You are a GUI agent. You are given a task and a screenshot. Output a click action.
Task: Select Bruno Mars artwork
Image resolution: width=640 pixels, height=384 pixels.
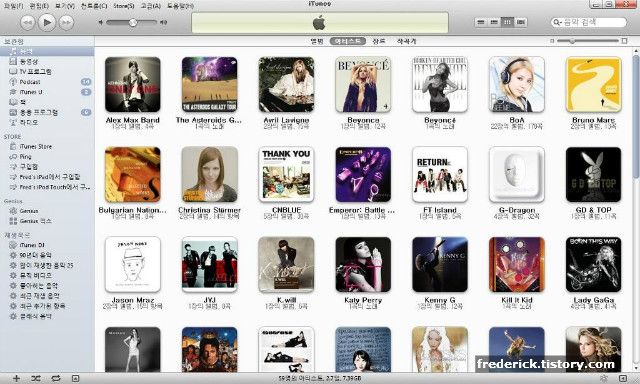(x=593, y=84)
